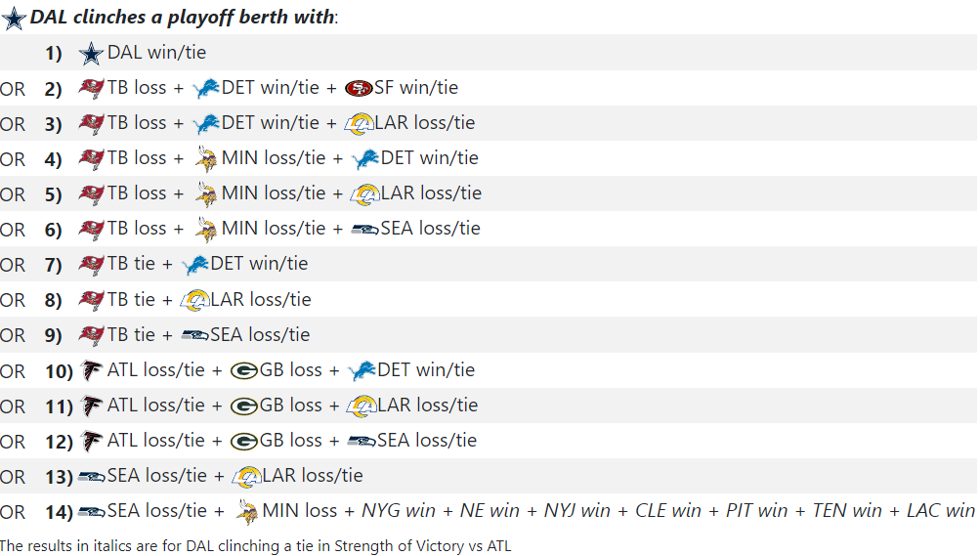Image resolution: width=980 pixels, height=556 pixels.
Task: Click the 'GB loss' text in scenario 12
Action: pos(290,441)
